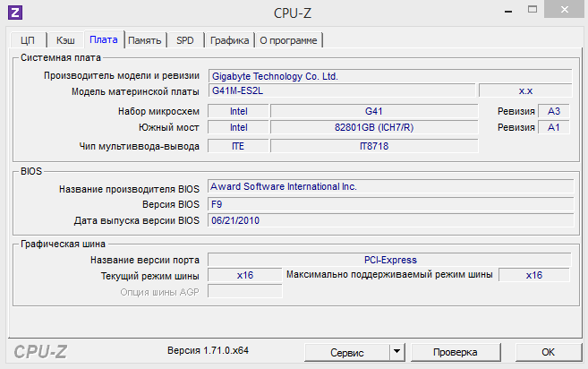Select the G41M-ES2L motherboard model field
588x369 pixels.
[x=341, y=90]
